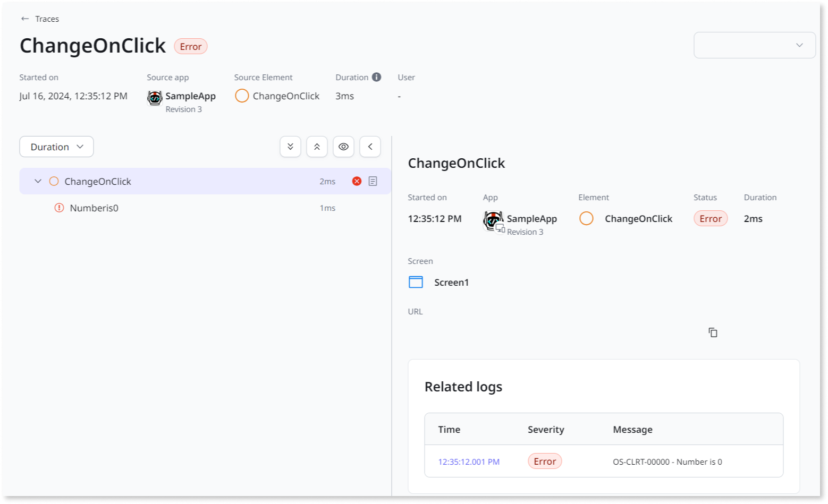The width and height of the screenshot is (828, 504).
Task: Click the Screen1 screen icon
Action: click(x=416, y=281)
